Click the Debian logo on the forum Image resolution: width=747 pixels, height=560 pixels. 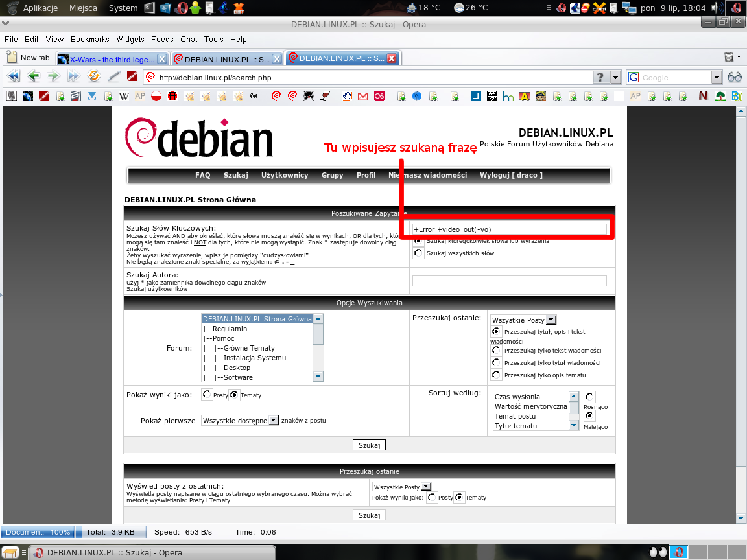(199, 137)
